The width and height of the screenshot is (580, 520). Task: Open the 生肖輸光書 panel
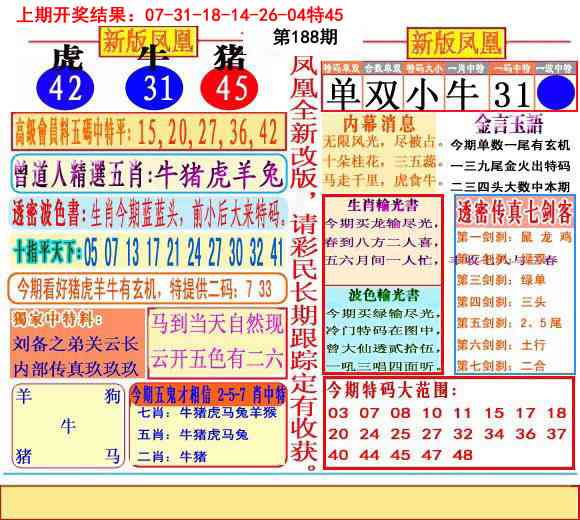pyautogui.click(x=382, y=240)
